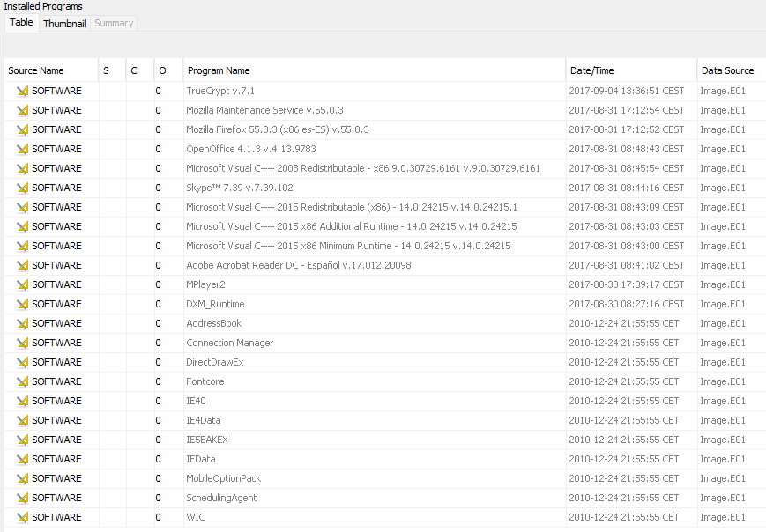Click the SOFTWARE icon in the Connection Manager row

point(22,343)
